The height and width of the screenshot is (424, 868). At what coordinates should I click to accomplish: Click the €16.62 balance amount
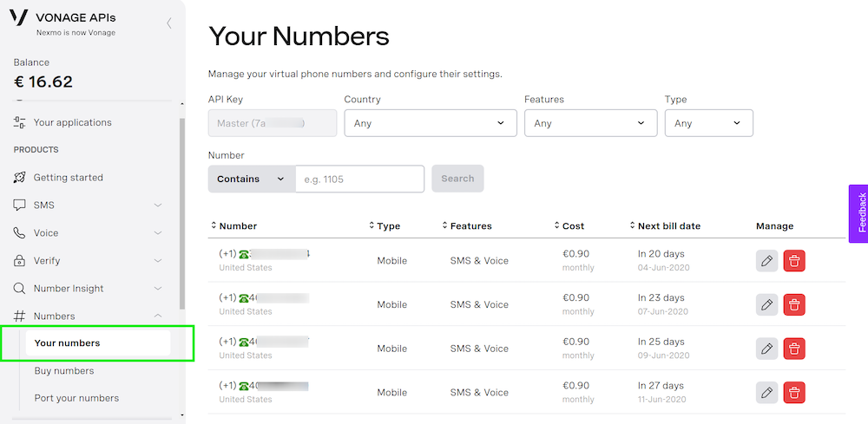(x=43, y=82)
